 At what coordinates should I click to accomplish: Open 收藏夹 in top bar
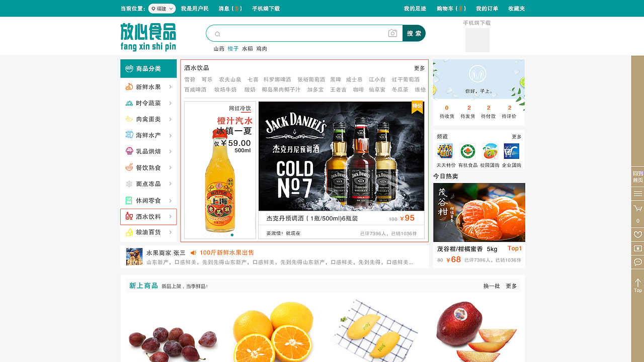click(x=517, y=9)
